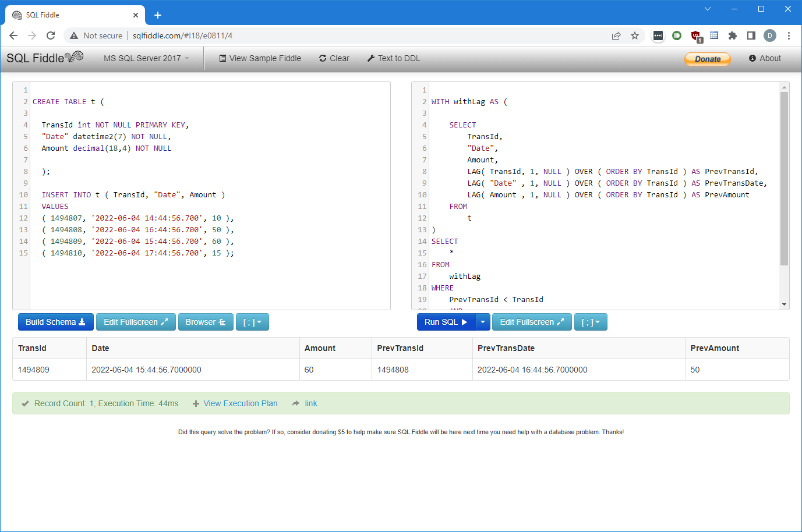This screenshot has width=802, height=532.
Task: Click the WITH withLag AS line in query editor
Action: (469, 102)
